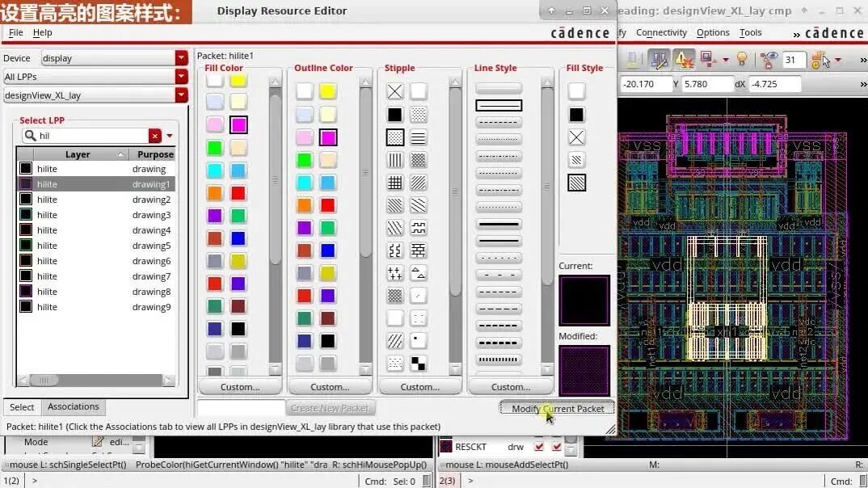This screenshot has width=868, height=488.
Task: Select the cross-hatch X stipple pattern
Action: point(394,91)
